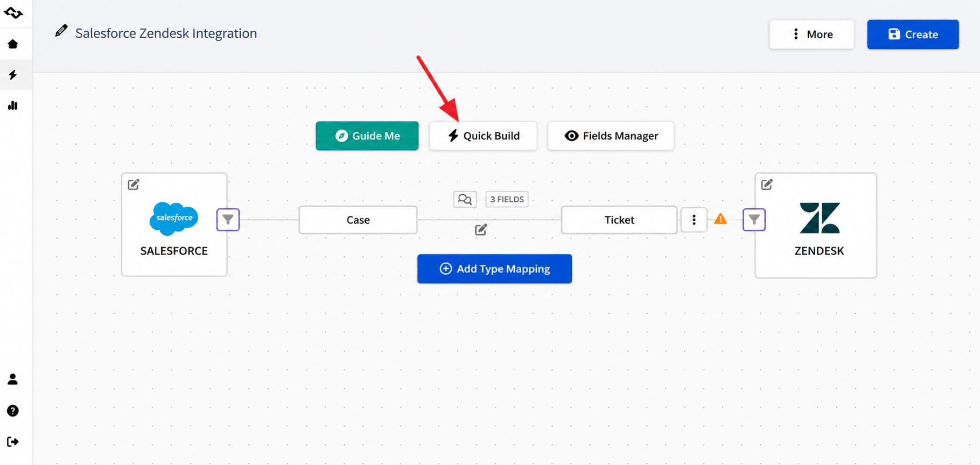
Task: Open the Salesforce filter icon
Action: 228,220
